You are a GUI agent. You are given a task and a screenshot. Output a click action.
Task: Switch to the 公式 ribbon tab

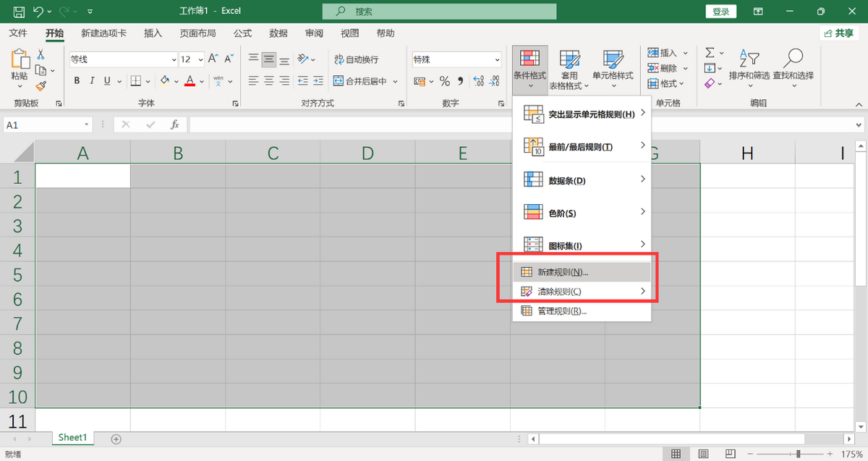click(x=243, y=33)
